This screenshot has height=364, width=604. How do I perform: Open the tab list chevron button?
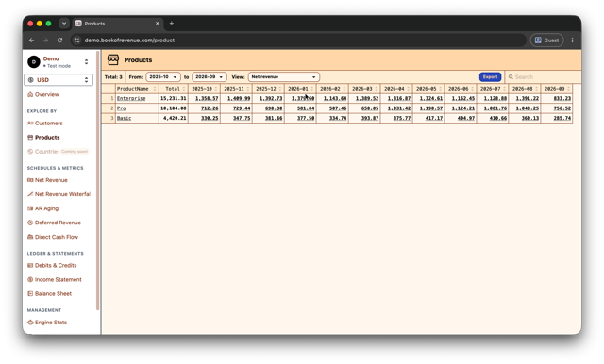tap(64, 24)
